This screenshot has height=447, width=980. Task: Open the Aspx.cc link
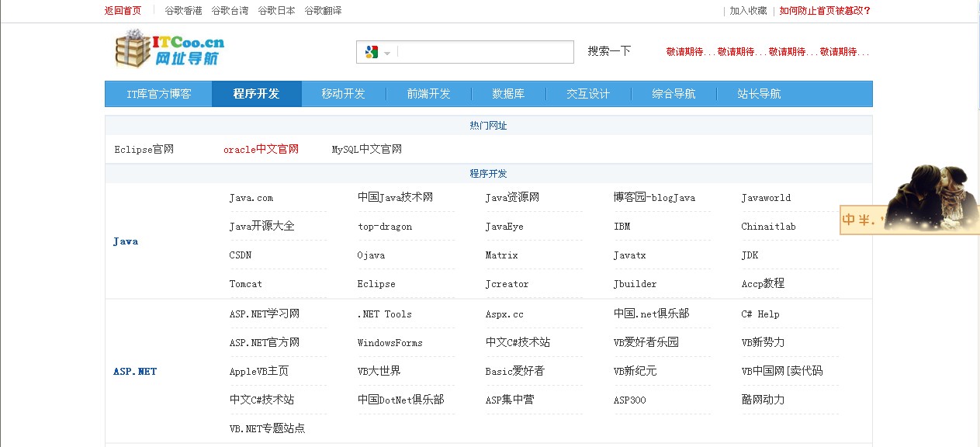click(504, 314)
